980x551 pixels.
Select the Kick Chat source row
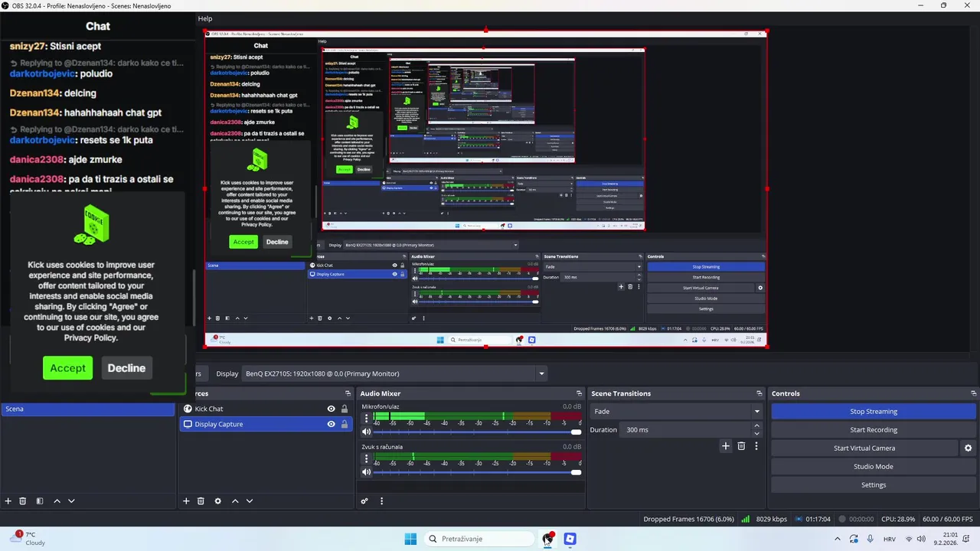pyautogui.click(x=265, y=409)
